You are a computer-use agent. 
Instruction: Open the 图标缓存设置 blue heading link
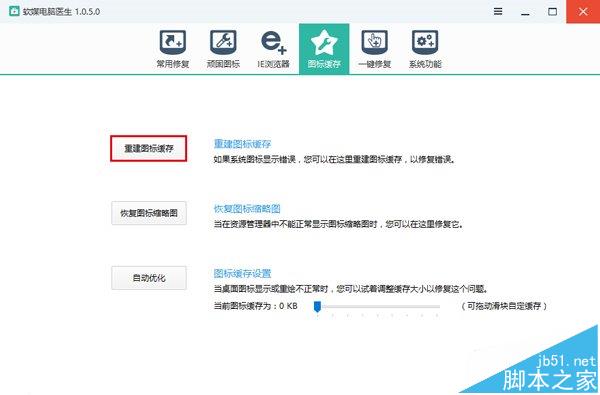coord(242,273)
